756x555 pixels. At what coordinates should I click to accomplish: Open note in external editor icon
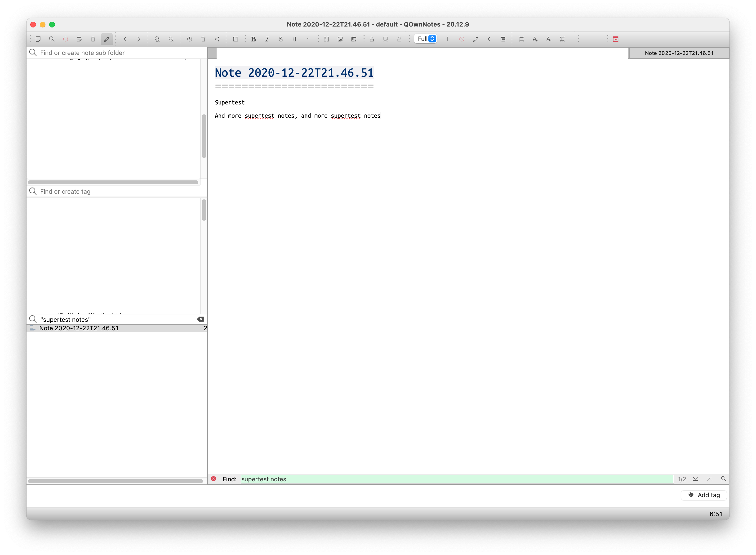tap(79, 39)
